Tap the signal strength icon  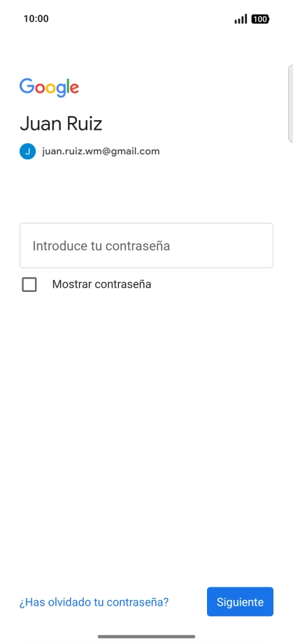(241, 19)
